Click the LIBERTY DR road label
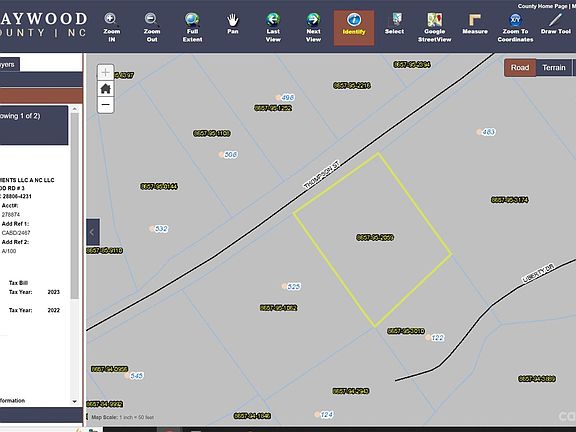The height and width of the screenshot is (432, 576). tap(538, 273)
